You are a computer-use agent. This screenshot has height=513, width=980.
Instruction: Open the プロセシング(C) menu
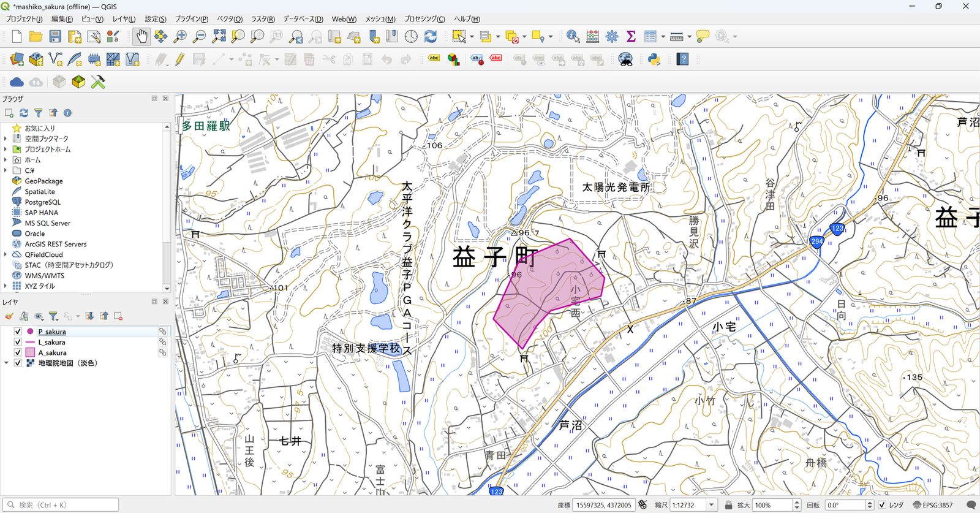[x=424, y=19]
